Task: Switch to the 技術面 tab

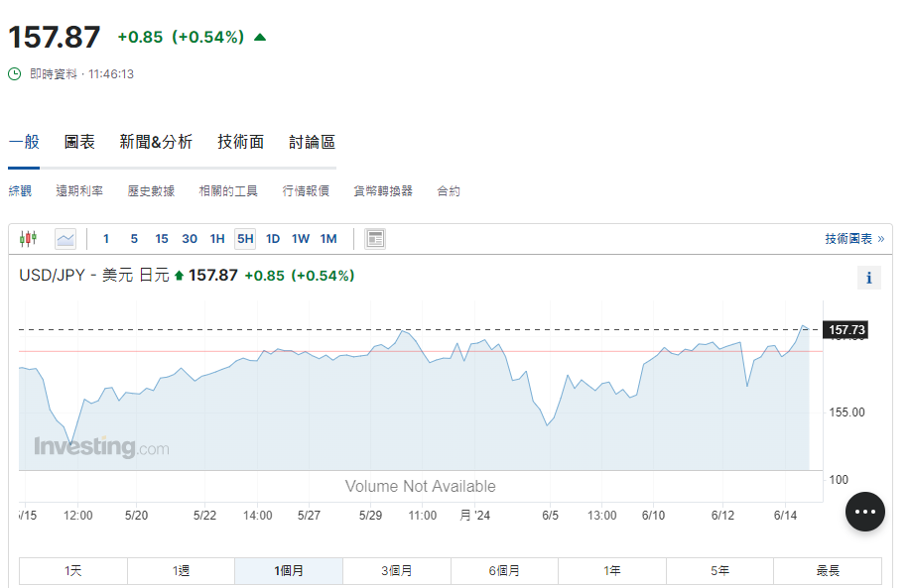Action: pos(240,142)
